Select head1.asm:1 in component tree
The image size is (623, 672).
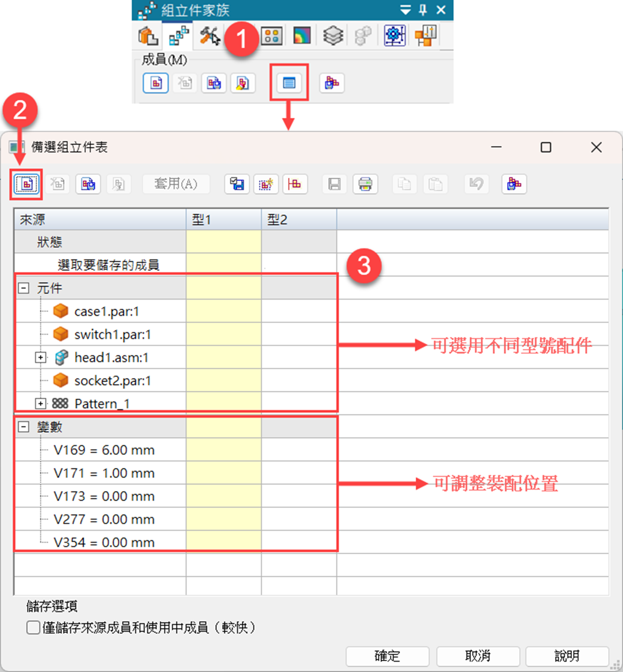click(x=111, y=357)
